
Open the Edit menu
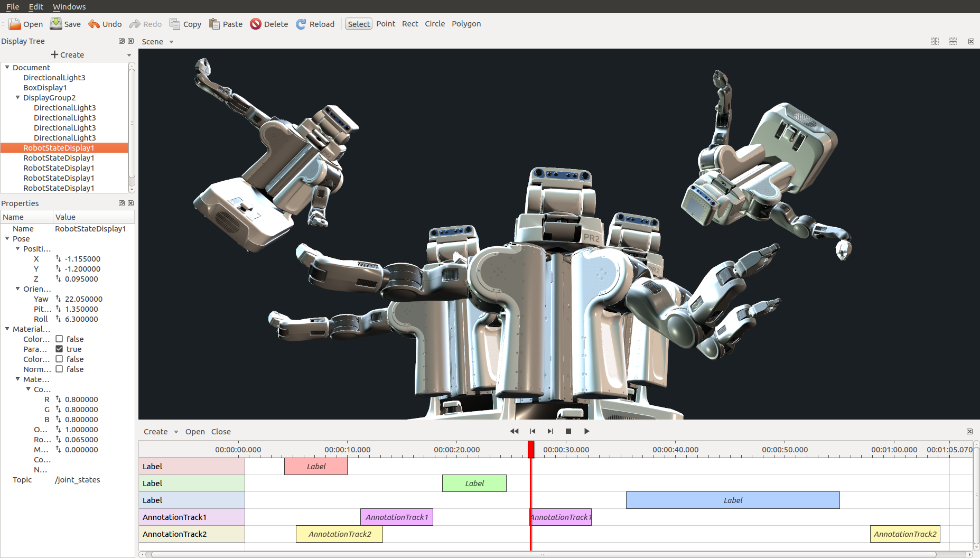tap(36, 7)
